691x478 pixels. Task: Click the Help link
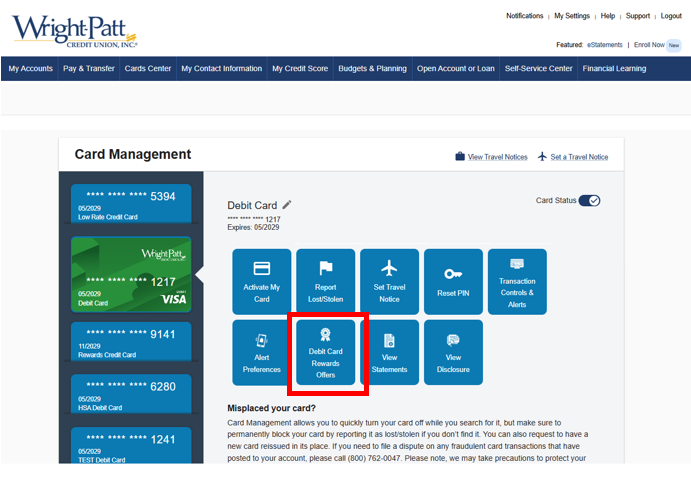(x=608, y=16)
